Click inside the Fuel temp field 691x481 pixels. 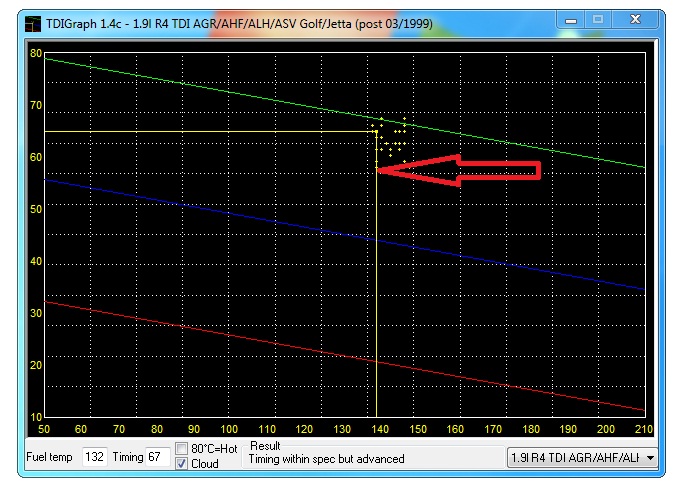(95, 458)
